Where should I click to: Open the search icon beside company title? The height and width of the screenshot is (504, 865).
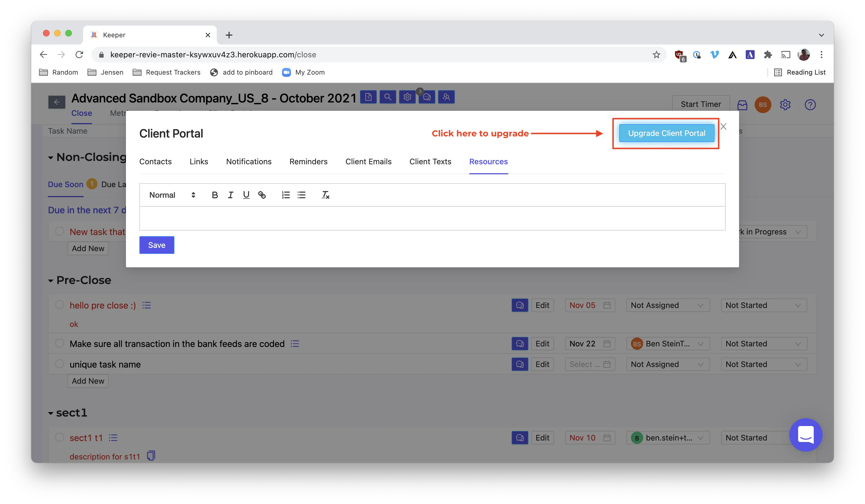(x=388, y=97)
